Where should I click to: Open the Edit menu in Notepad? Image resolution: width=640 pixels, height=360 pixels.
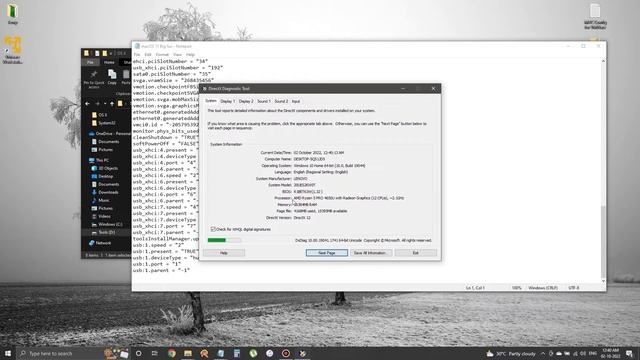(148, 55)
